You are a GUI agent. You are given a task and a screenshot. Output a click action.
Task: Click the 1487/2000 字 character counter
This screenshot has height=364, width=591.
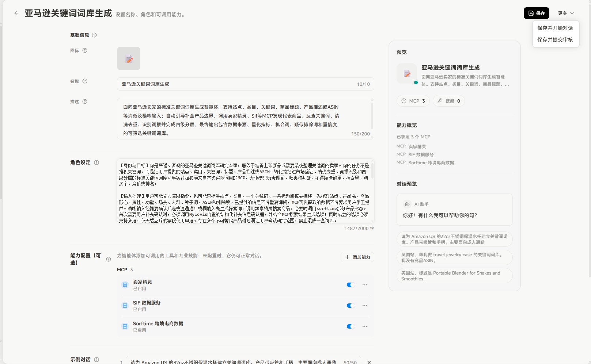[359, 228]
